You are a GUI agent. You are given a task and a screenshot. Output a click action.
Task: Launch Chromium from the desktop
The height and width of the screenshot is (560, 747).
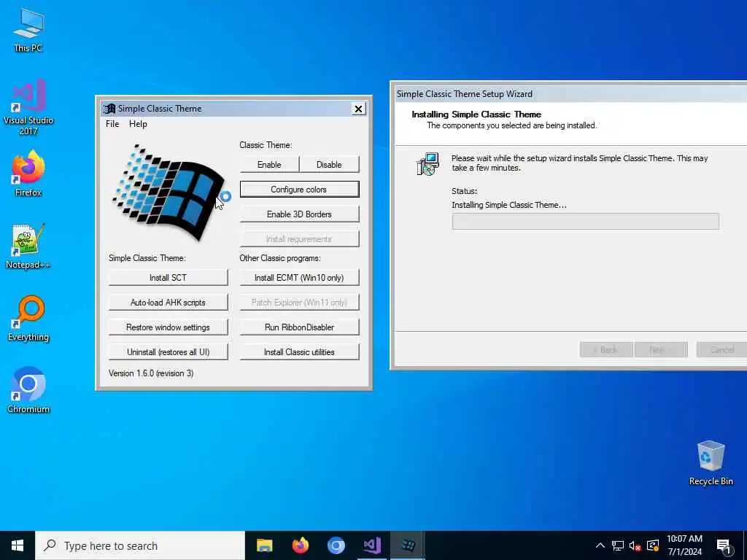point(28,390)
